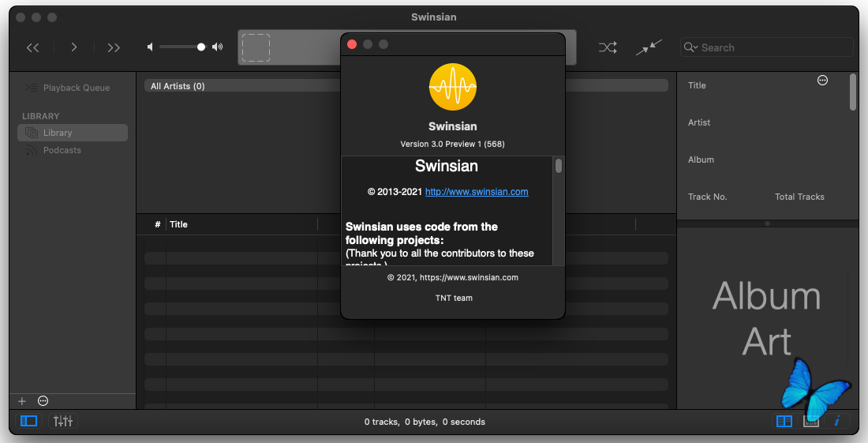
Task: Open the equalizer sliders button
Action: 62,421
